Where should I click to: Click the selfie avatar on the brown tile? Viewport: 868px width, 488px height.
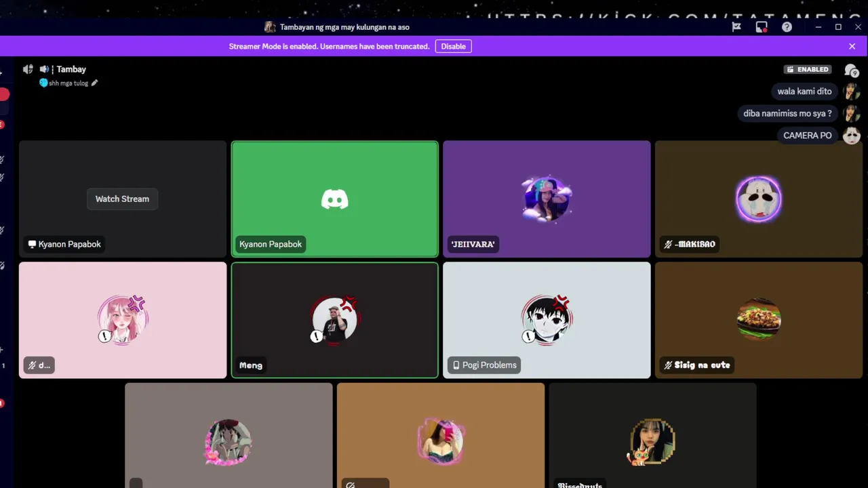click(441, 442)
